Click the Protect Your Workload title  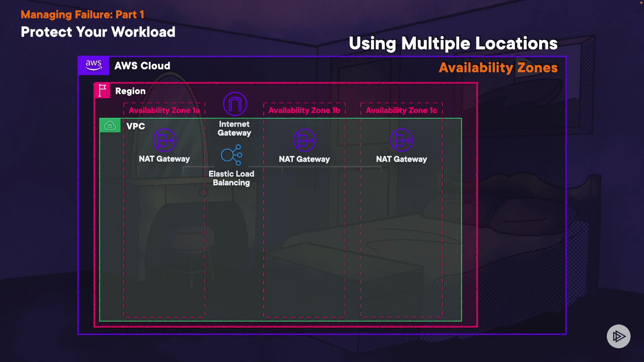(x=98, y=32)
